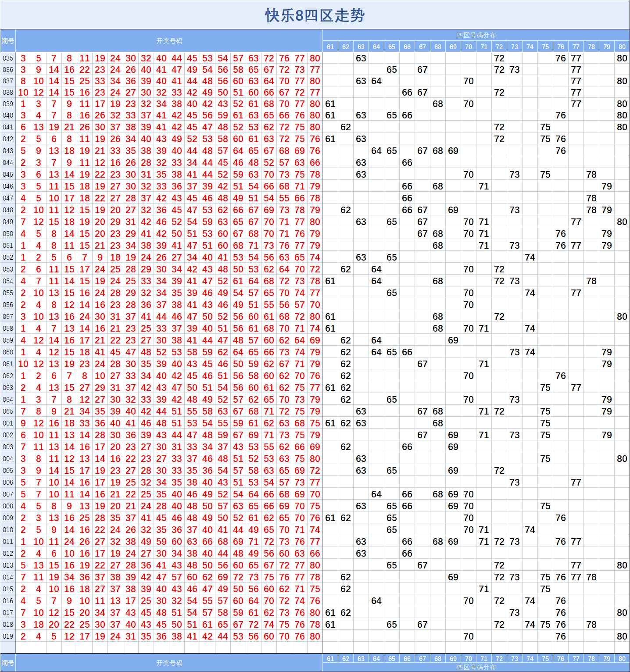The image size is (630, 672).
Task: Click black 80 in row 035 distribution
Action: [622, 58]
